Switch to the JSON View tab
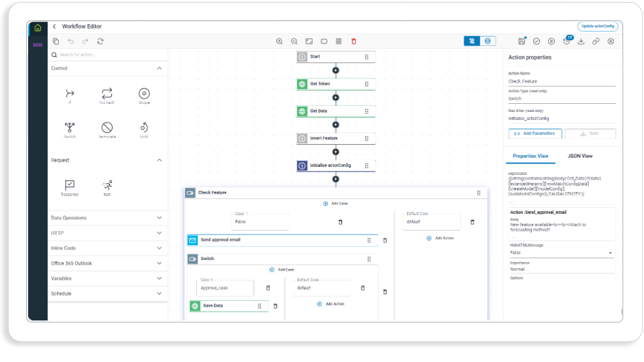This screenshot has width=644, height=362. [580, 156]
